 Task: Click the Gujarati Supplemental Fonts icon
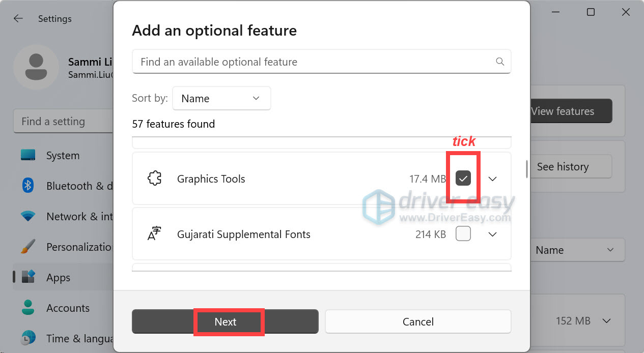point(154,234)
